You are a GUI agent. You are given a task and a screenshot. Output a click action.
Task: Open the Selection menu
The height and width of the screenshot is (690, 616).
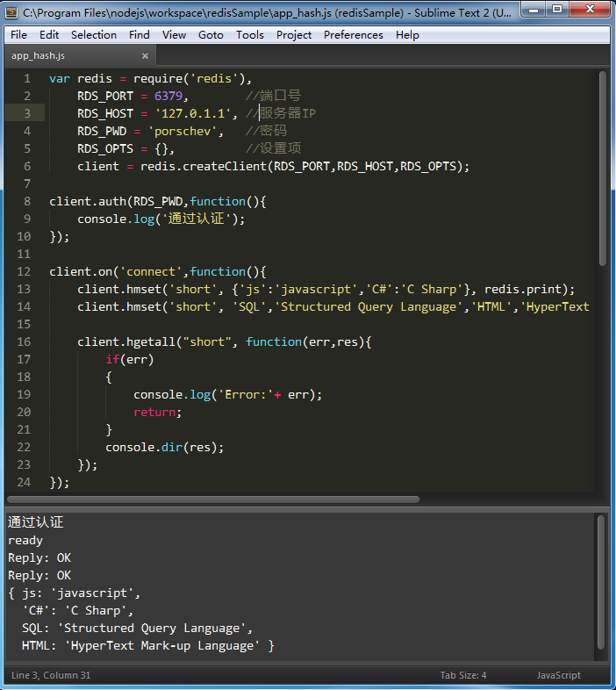coord(93,35)
